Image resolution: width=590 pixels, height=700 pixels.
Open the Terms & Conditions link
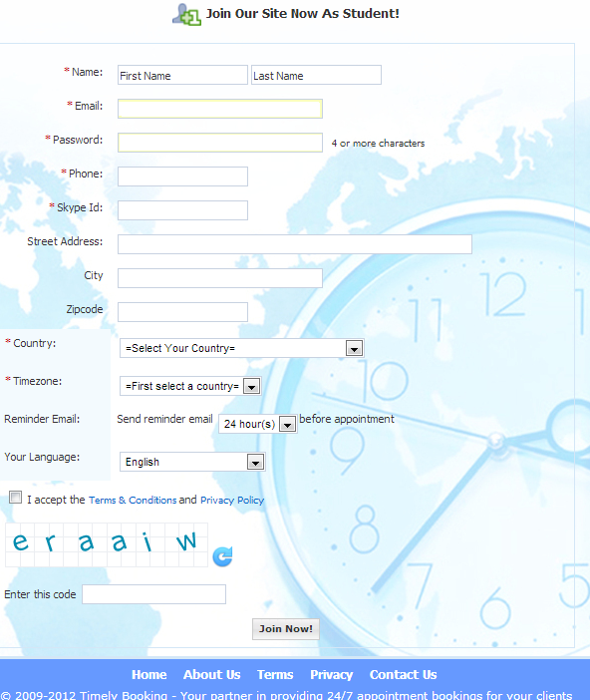(133, 500)
